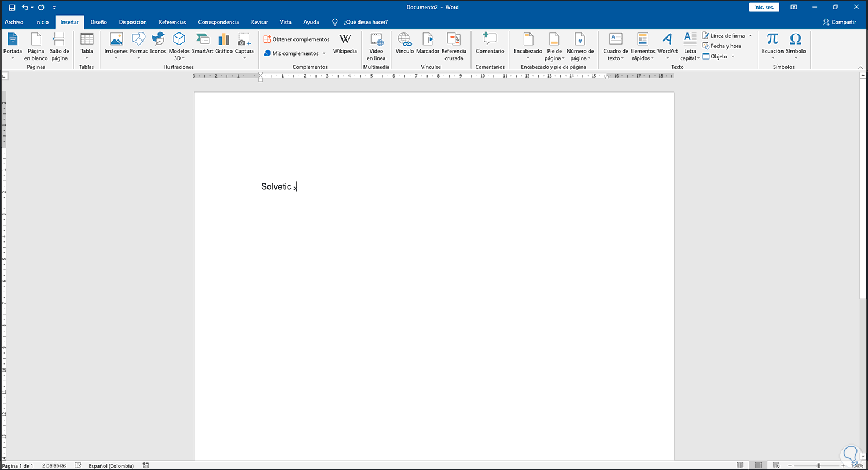Sign in with the Inic. ses. button

tap(765, 7)
